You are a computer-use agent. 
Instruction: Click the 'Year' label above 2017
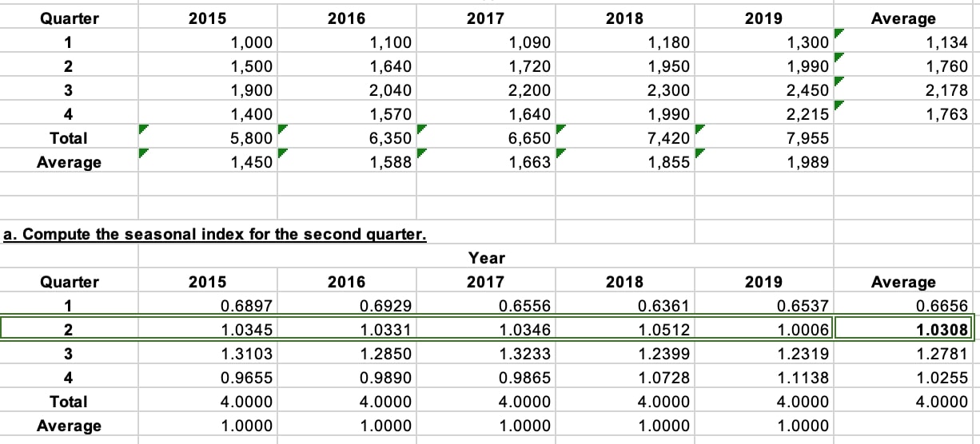point(487,257)
